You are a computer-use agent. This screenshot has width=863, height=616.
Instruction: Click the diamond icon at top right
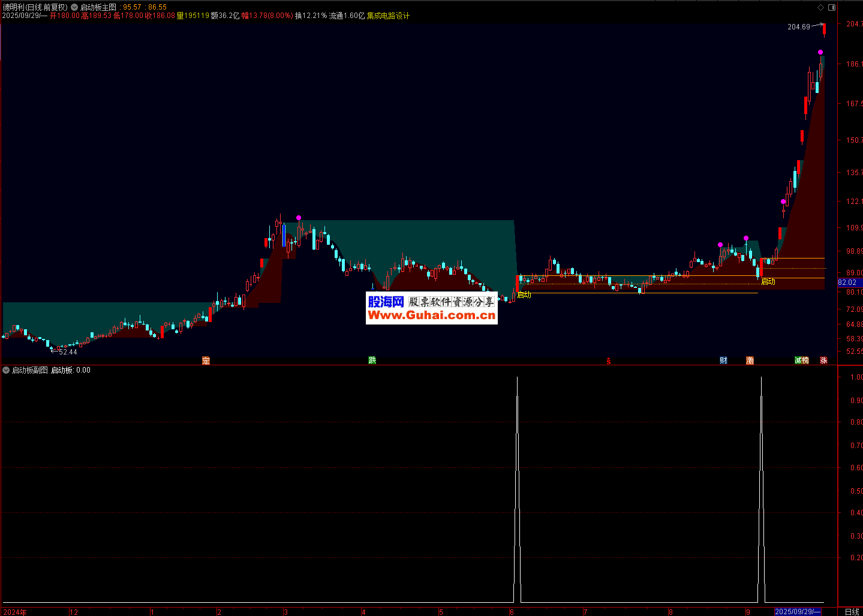click(820, 7)
